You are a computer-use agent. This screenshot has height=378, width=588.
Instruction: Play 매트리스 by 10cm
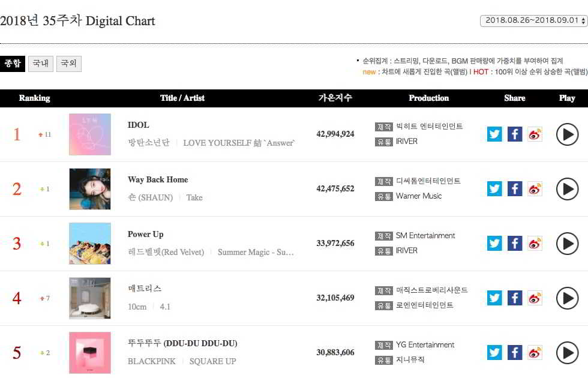[x=567, y=298]
